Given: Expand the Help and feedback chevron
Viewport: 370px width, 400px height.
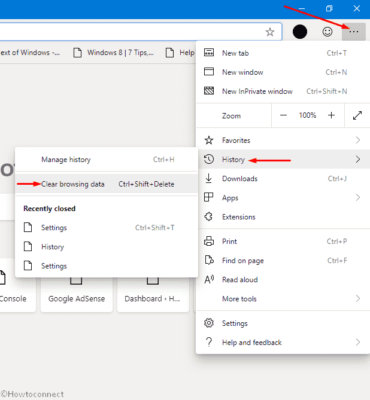Looking at the screenshot, I should pyautogui.click(x=358, y=342).
